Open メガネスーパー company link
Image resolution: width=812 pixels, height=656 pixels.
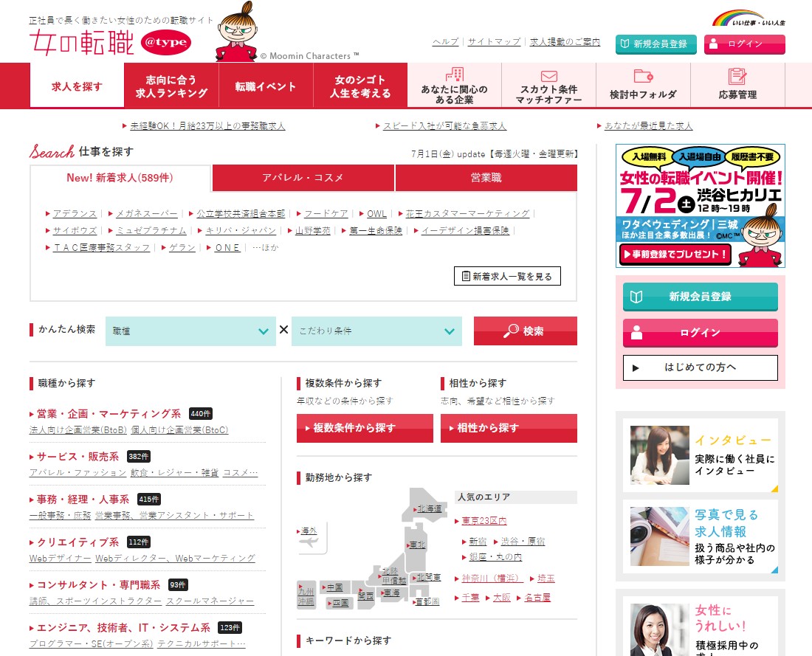(147, 213)
